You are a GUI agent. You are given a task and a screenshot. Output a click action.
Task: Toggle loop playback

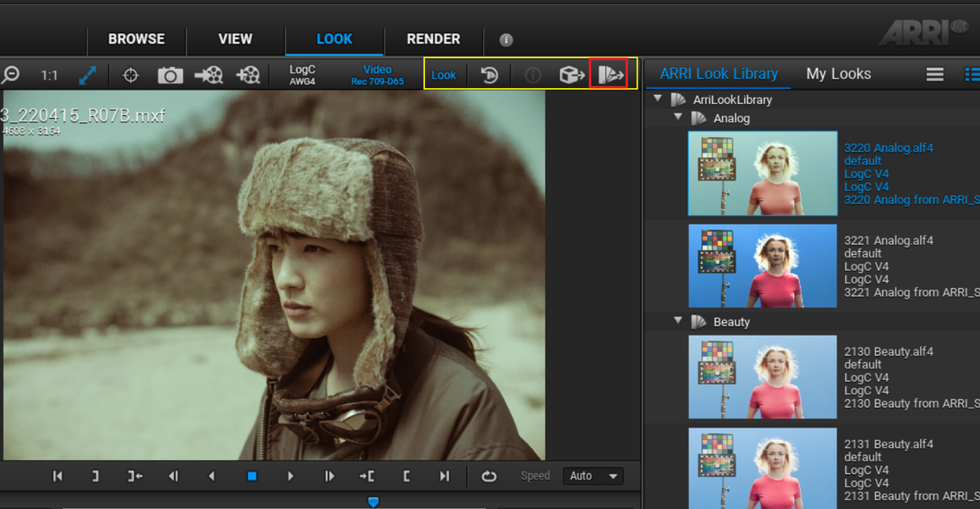point(489,476)
